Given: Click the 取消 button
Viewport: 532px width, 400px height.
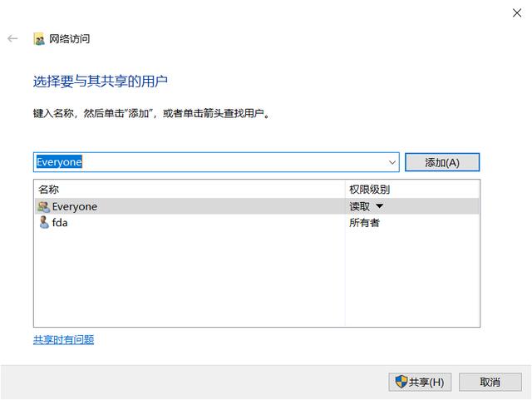Looking at the screenshot, I should (x=490, y=382).
